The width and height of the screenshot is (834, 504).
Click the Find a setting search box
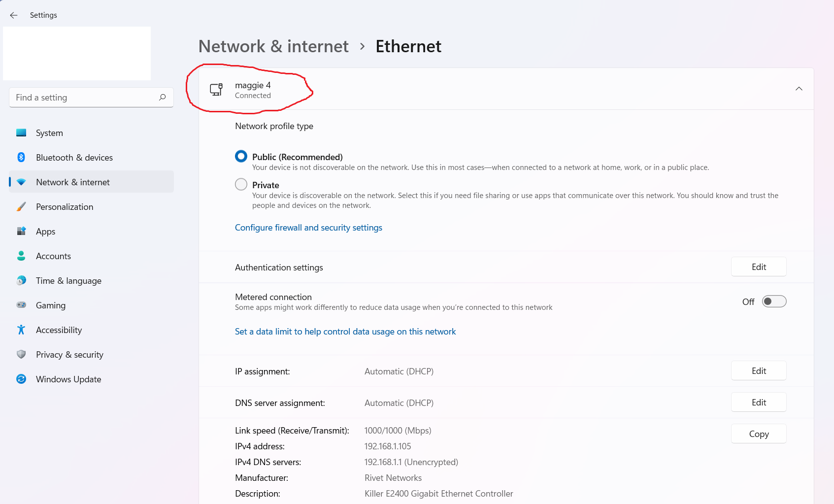pos(84,98)
